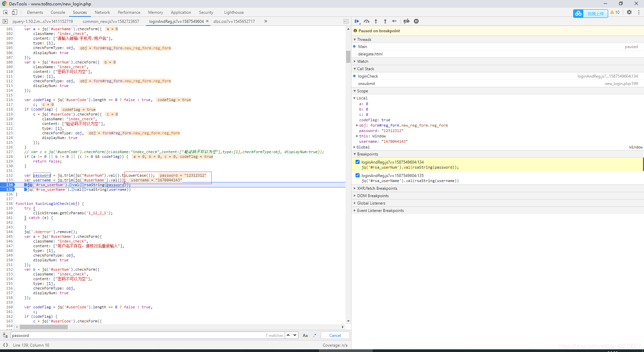Switch to the Elements panel tab

point(35,12)
